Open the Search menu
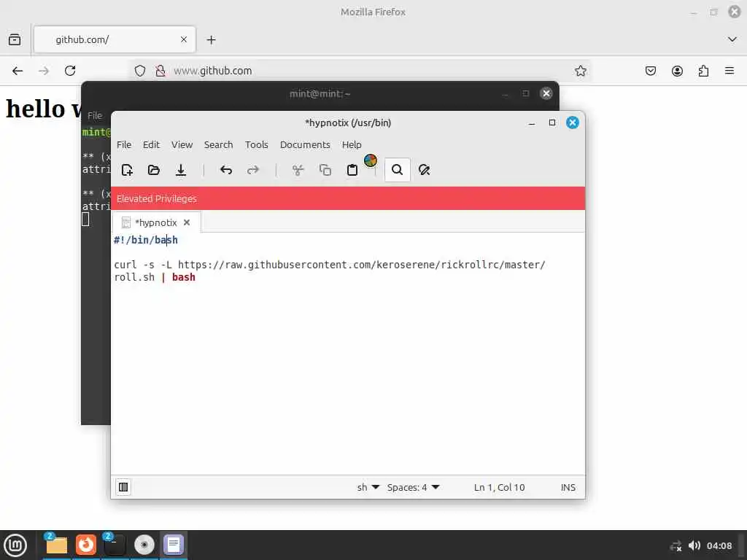Image resolution: width=747 pixels, height=560 pixels. coord(219,145)
